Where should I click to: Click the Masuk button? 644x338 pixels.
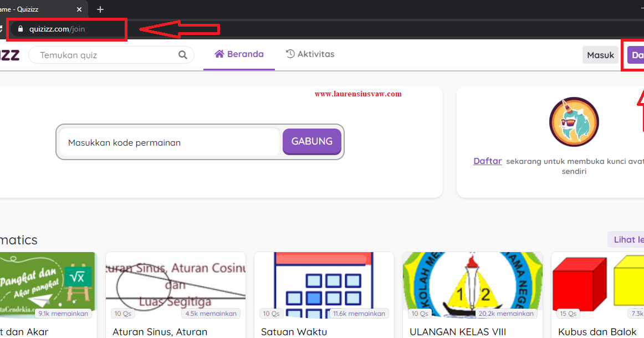click(x=600, y=55)
